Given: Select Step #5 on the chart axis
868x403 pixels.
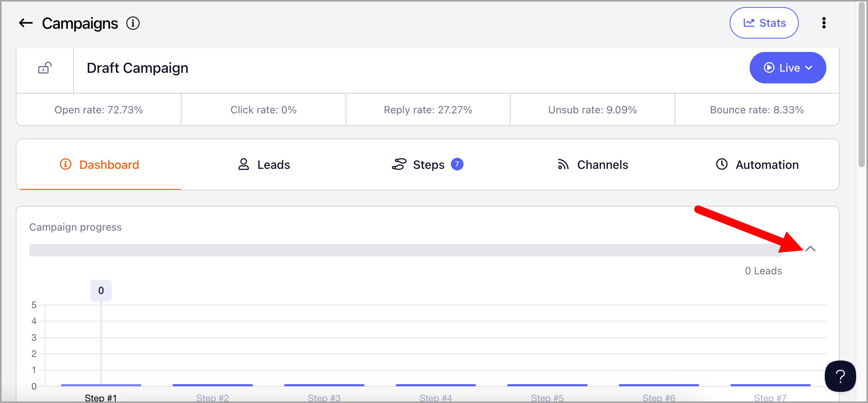Looking at the screenshot, I should click(x=547, y=397).
